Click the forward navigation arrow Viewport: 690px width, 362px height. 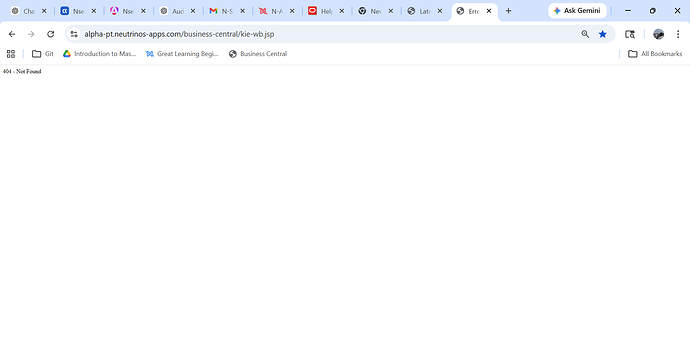click(x=31, y=34)
